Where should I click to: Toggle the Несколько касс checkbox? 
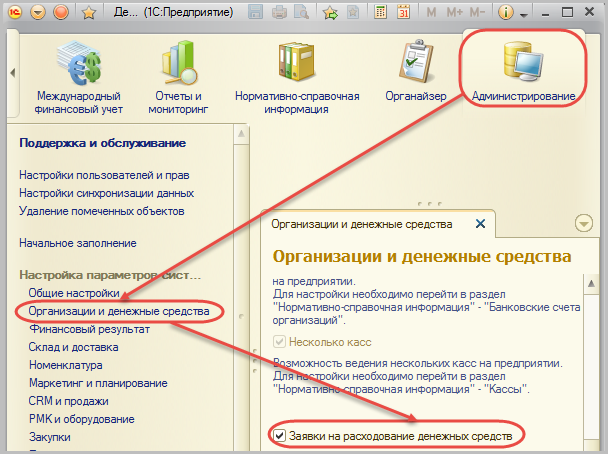280,341
